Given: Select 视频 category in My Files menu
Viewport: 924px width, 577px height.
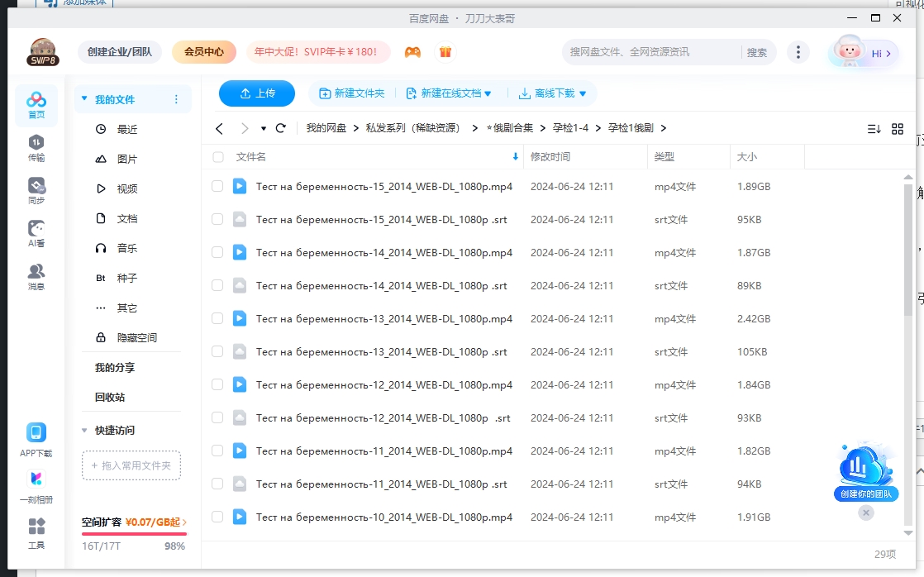Looking at the screenshot, I should [x=124, y=188].
